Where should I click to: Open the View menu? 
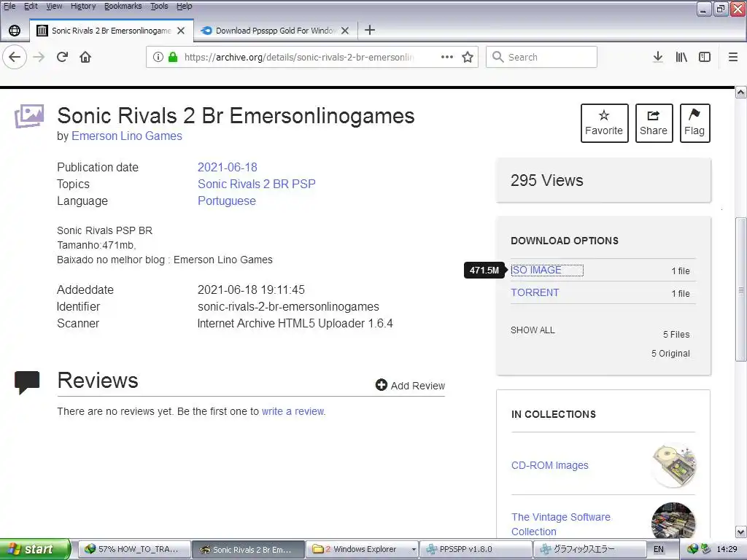tap(54, 6)
